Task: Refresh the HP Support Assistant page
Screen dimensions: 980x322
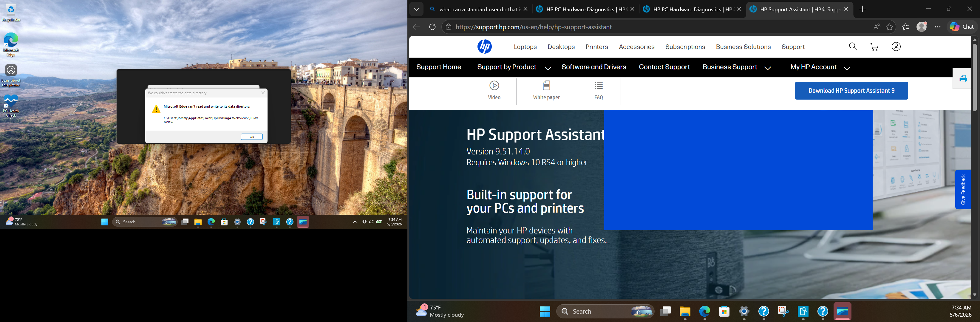Action: (x=432, y=27)
